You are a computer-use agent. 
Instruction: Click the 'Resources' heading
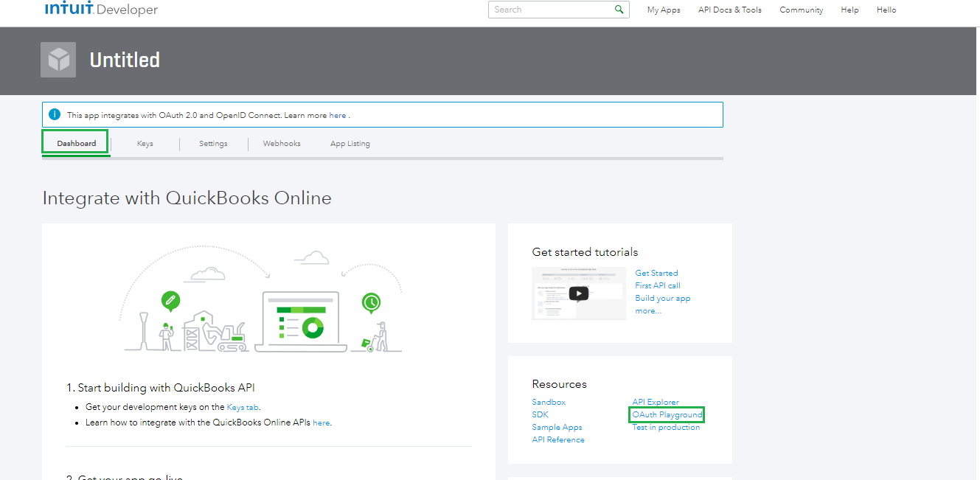coord(559,384)
